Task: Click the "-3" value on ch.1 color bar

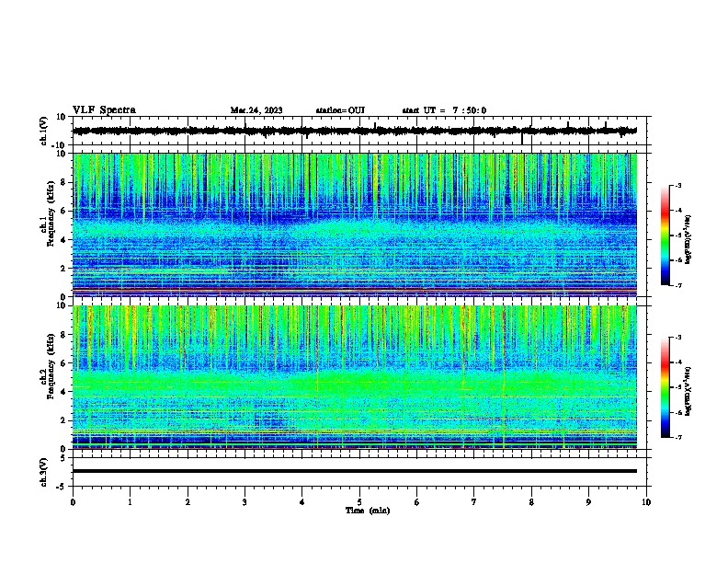Action: pos(677,186)
